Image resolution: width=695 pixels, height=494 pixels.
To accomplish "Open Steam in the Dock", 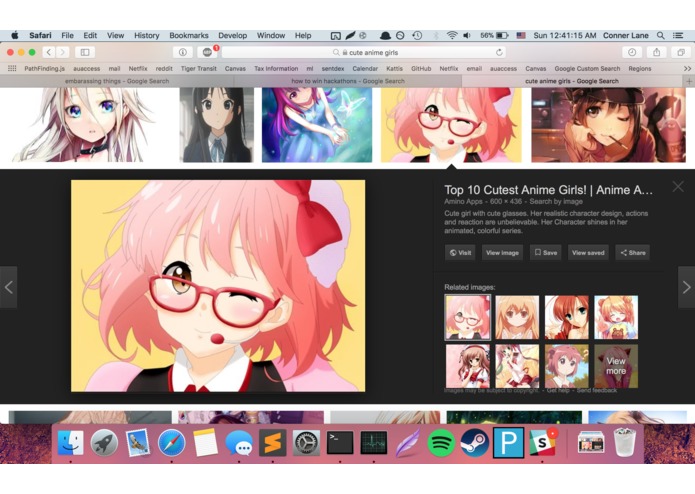I will (x=475, y=442).
